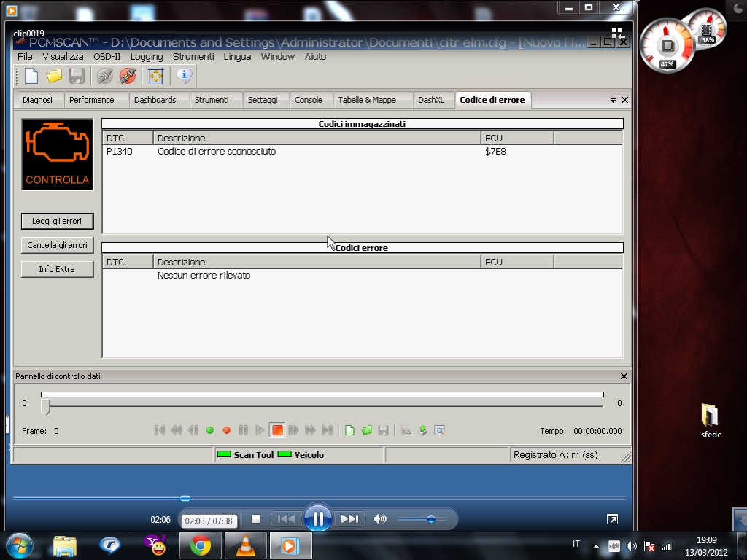Skip to next clip in media player
Image resolution: width=747 pixels, height=560 pixels.
pyautogui.click(x=349, y=518)
